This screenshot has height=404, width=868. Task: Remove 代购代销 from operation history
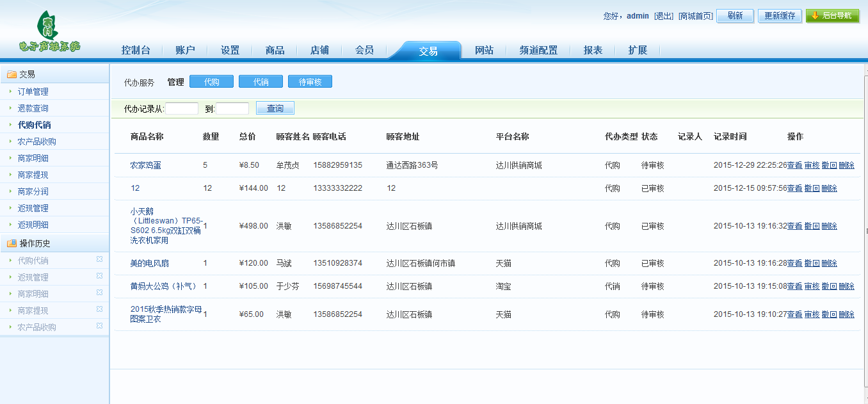(x=99, y=259)
